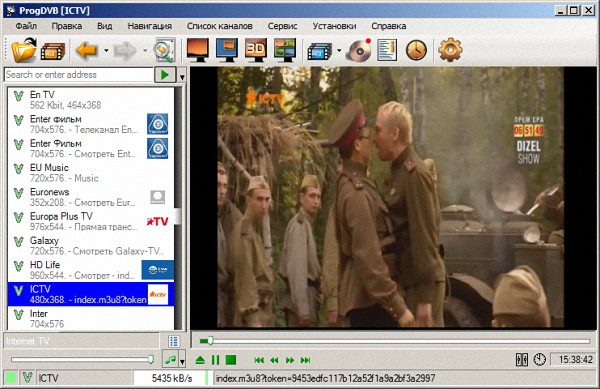Click the grey forward arrow

125,50
